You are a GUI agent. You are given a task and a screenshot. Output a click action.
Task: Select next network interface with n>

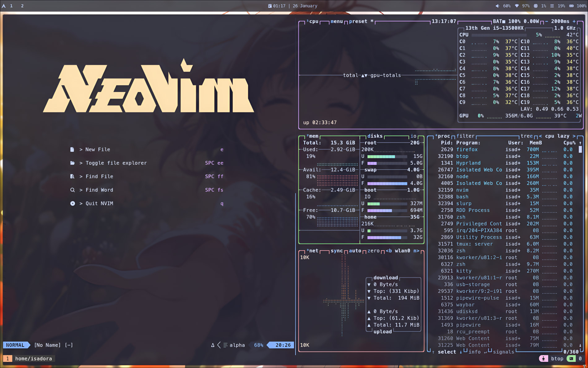tap(416, 251)
